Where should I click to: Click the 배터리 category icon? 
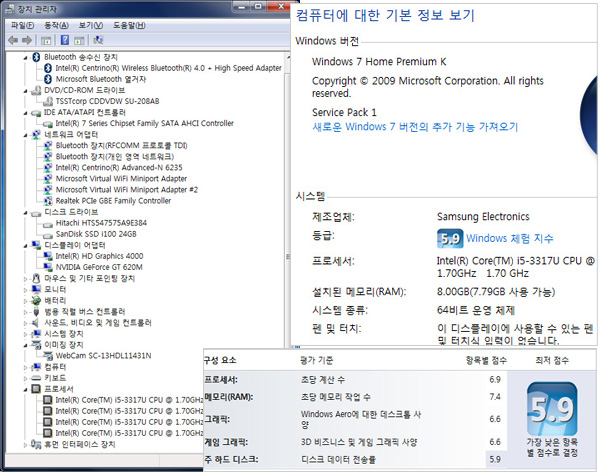pyautogui.click(x=36, y=300)
